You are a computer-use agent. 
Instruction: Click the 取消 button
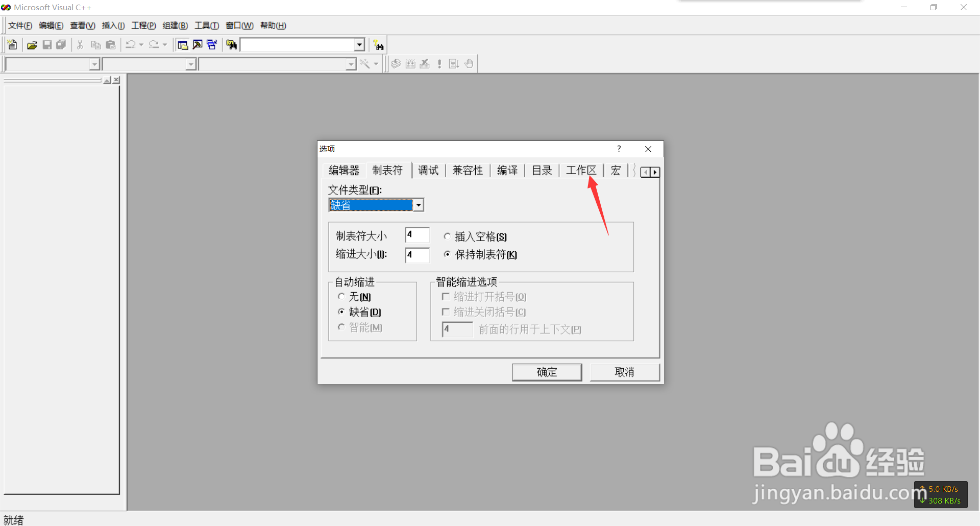[625, 372]
